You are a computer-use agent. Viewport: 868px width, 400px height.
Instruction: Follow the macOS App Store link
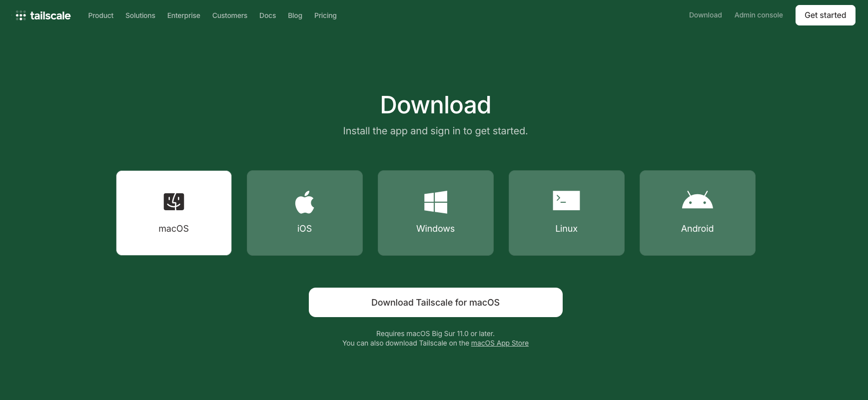pyautogui.click(x=500, y=343)
